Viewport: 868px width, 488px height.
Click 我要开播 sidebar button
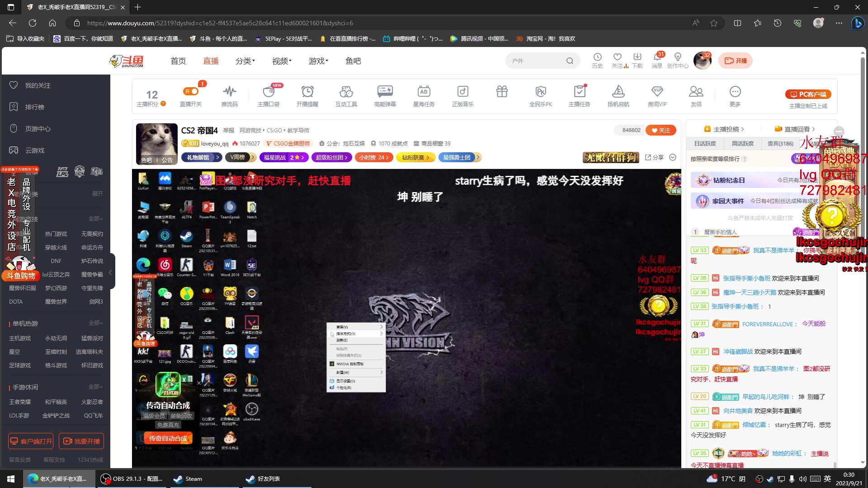tap(81, 441)
